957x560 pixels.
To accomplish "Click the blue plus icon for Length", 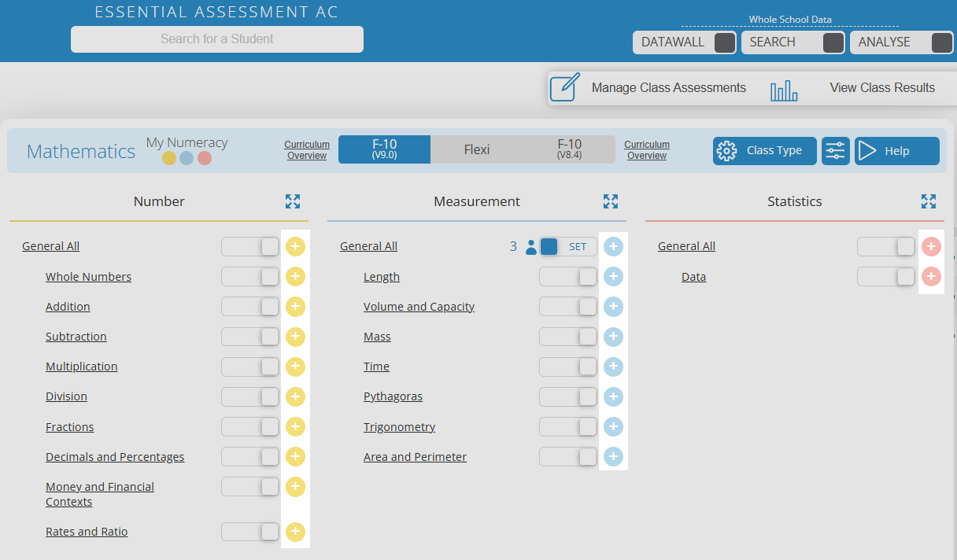I will point(613,276).
